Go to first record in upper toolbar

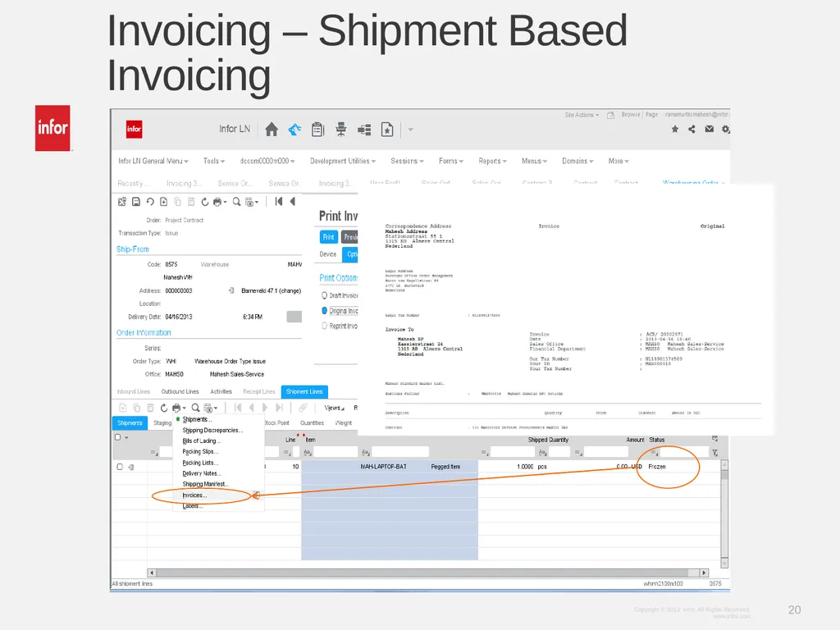[279, 202]
